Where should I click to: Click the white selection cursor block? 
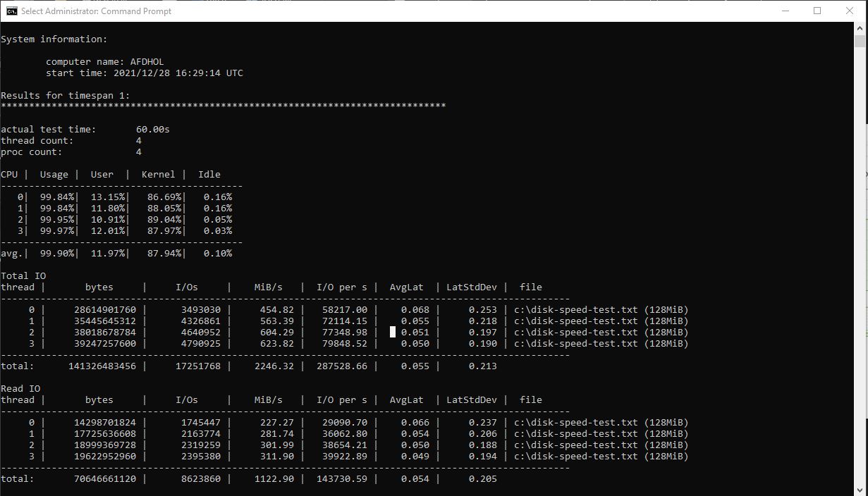pos(393,332)
